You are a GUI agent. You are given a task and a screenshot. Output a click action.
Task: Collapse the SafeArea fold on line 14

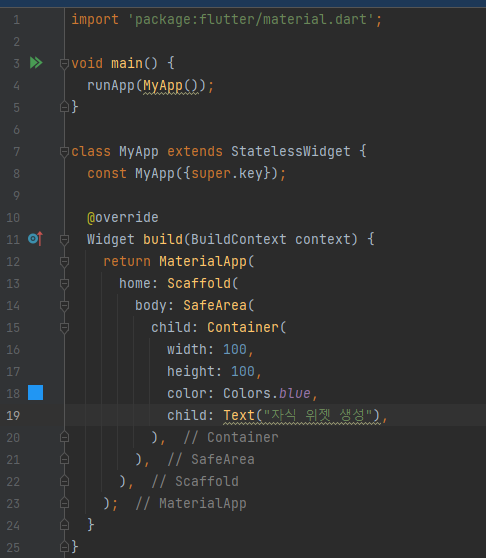64,306
